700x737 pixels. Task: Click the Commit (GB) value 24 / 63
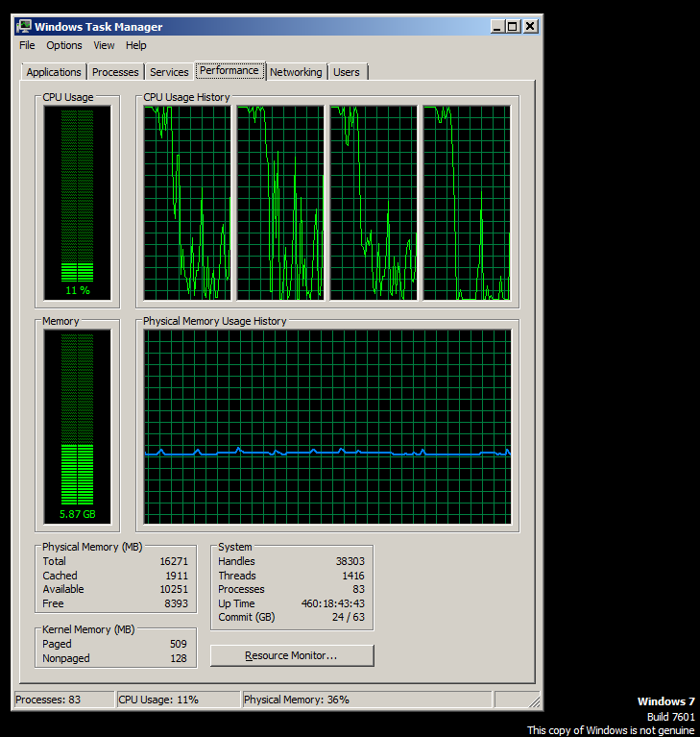(349, 617)
